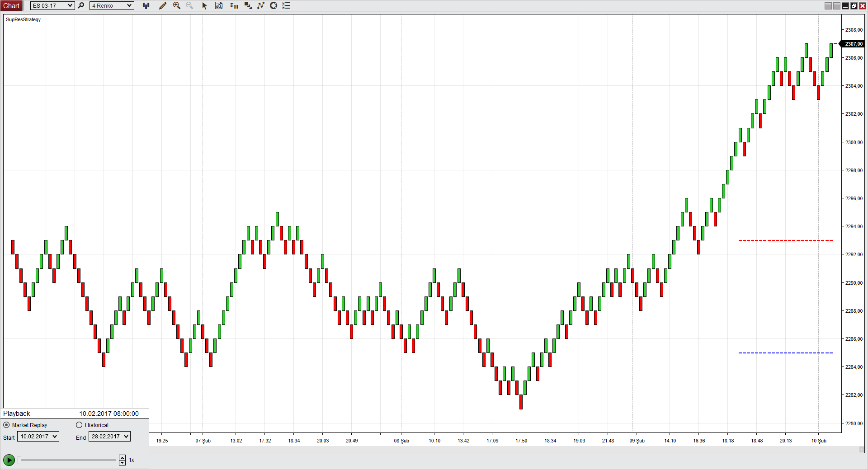Select the blue dashed support line
868x470 pixels.
786,353
